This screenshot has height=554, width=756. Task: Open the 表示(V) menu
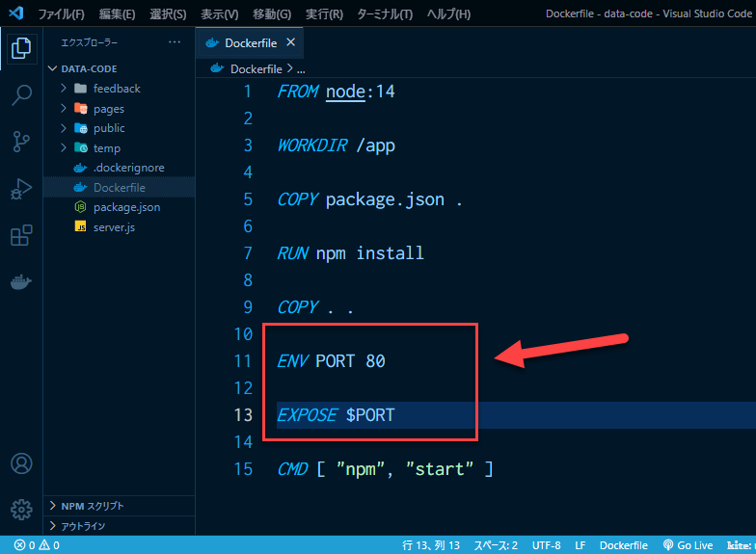220,13
